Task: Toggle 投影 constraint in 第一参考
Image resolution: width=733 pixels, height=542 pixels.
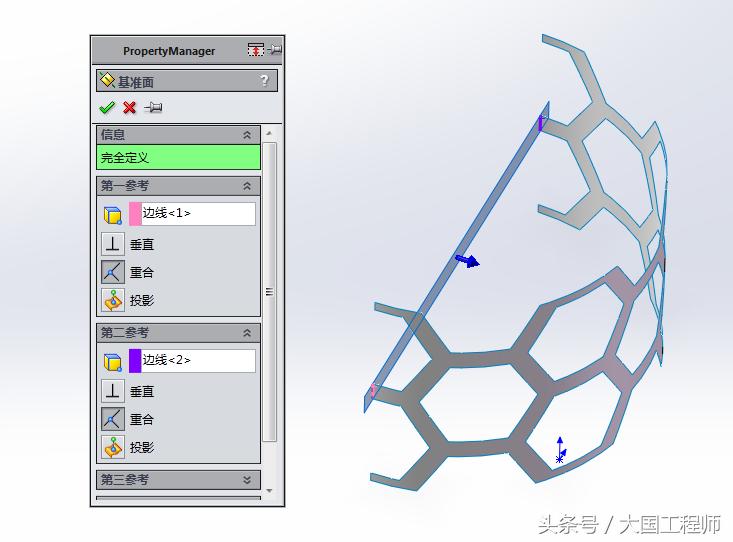Action: coord(113,300)
